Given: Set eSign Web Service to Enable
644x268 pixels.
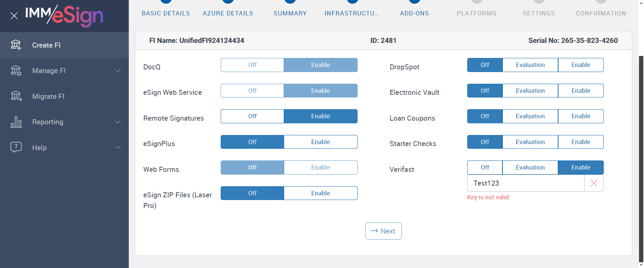Looking at the screenshot, I should click(321, 91).
